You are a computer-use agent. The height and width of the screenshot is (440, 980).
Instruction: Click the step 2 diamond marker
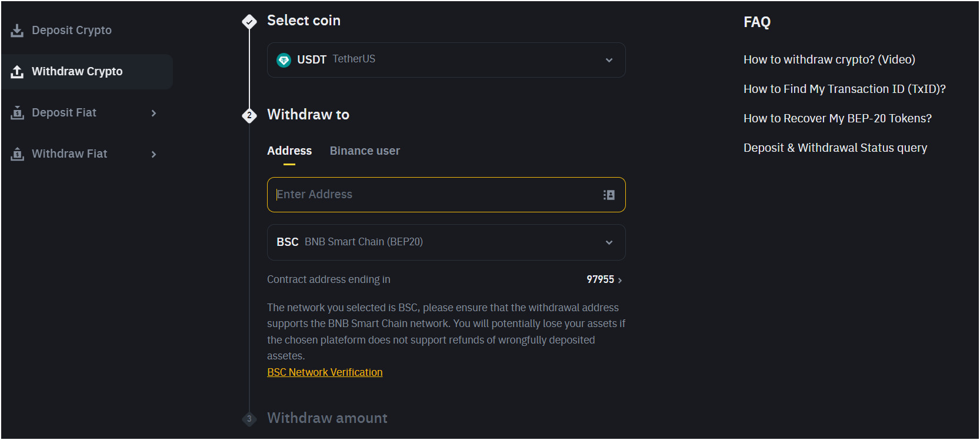249,115
